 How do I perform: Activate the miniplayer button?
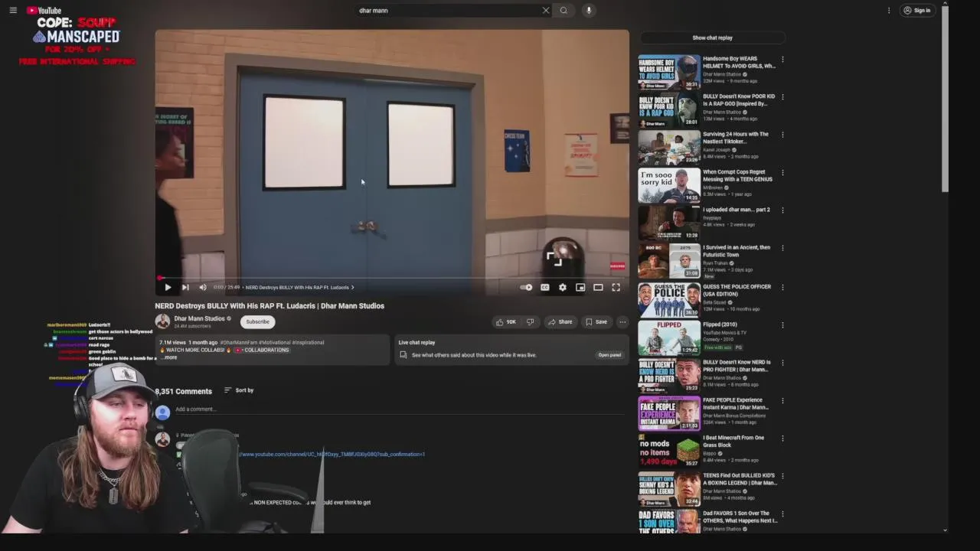click(580, 287)
